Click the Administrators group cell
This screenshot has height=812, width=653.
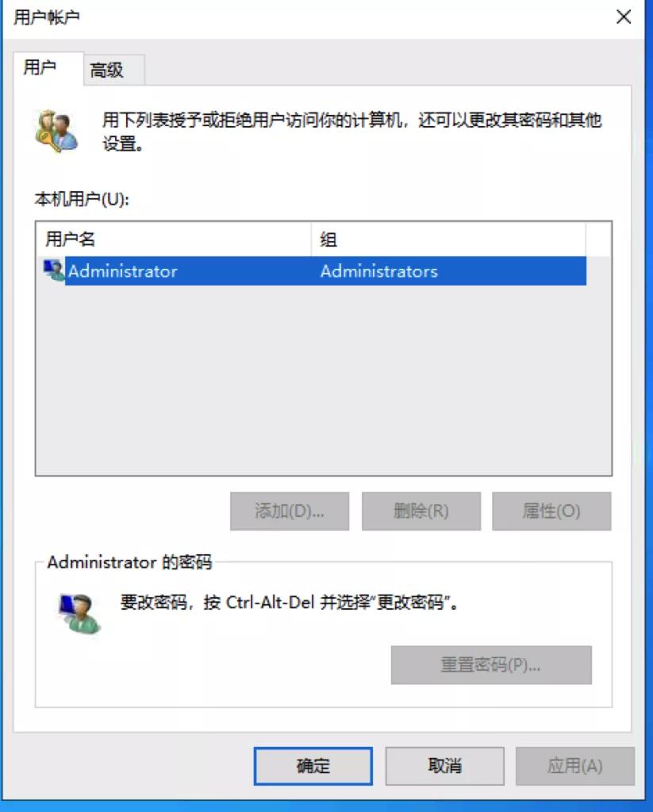[378, 271]
